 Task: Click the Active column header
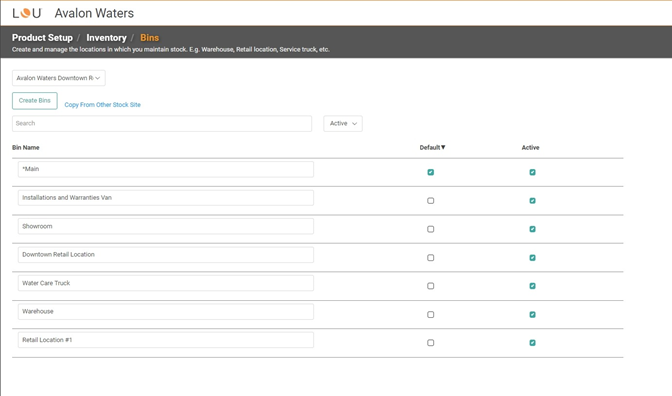click(x=531, y=147)
